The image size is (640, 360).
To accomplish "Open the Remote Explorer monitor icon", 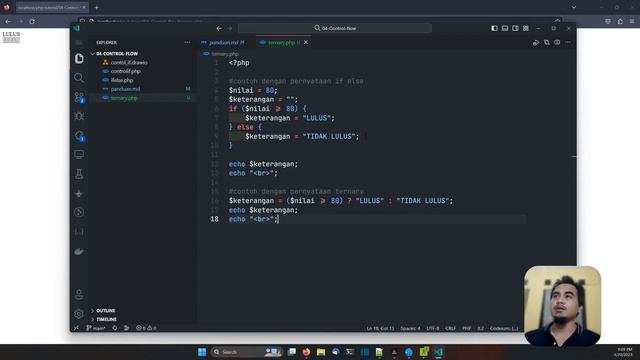I will 79,154.
